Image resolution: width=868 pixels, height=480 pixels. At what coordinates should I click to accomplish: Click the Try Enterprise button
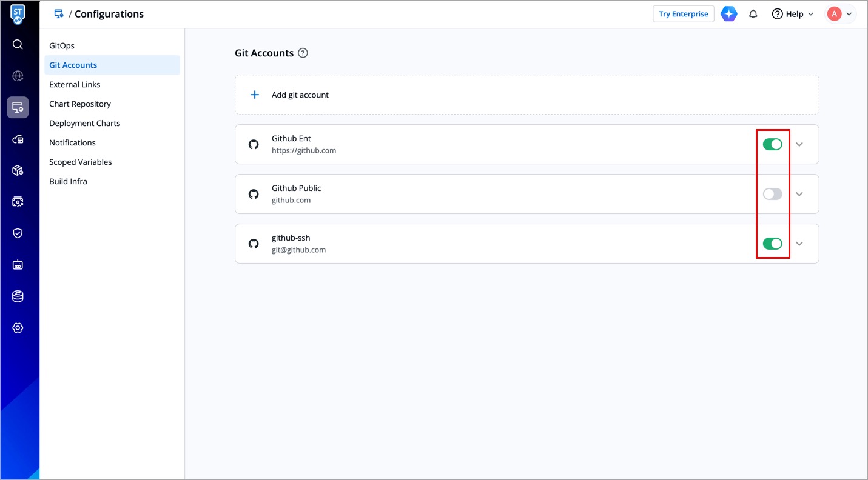683,14
